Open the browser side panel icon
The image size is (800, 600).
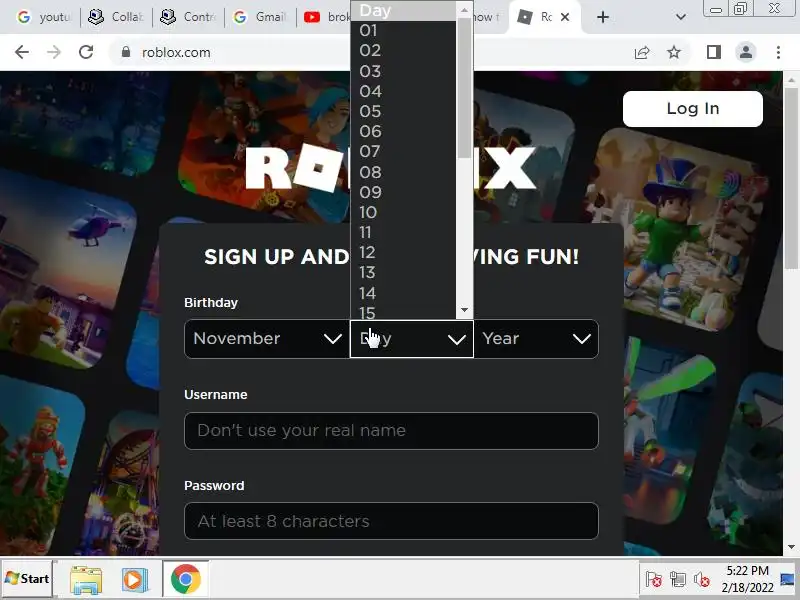point(714,52)
